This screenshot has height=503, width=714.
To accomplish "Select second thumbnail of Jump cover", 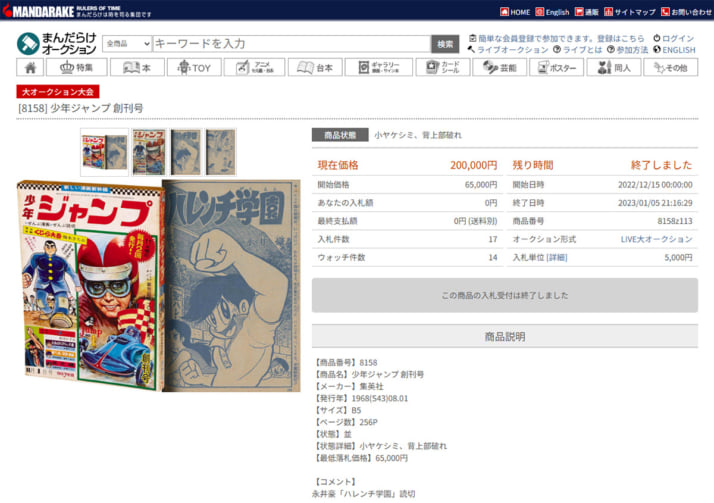I will coord(149,152).
